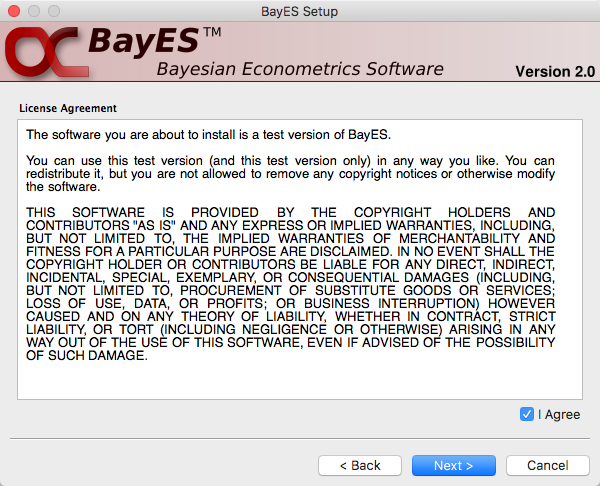Cancel the BayES setup
600x486 pixels.
click(x=548, y=465)
